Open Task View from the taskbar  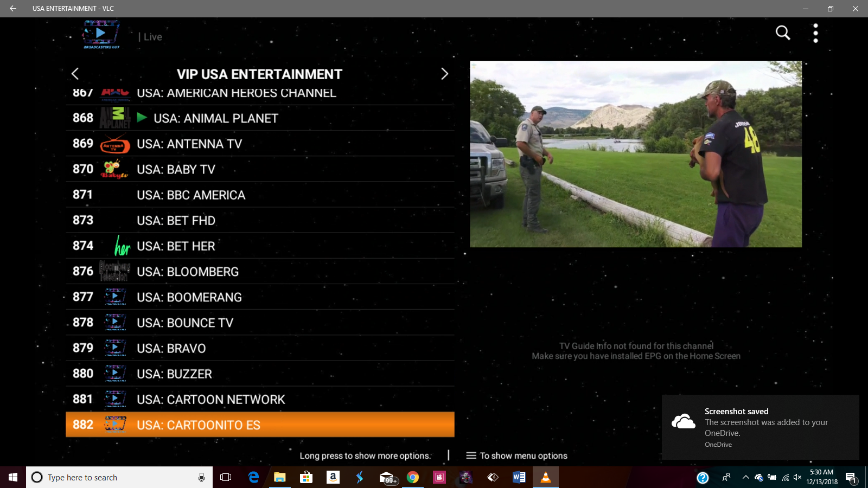click(226, 477)
